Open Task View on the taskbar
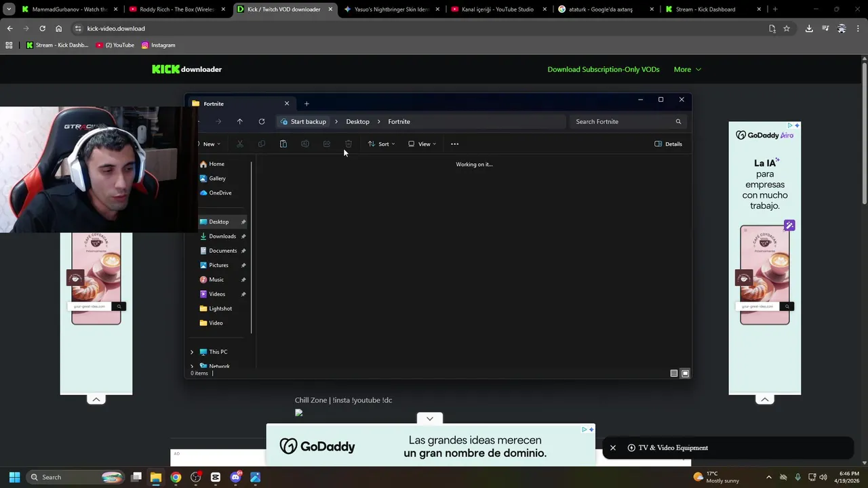 pyautogui.click(x=136, y=477)
